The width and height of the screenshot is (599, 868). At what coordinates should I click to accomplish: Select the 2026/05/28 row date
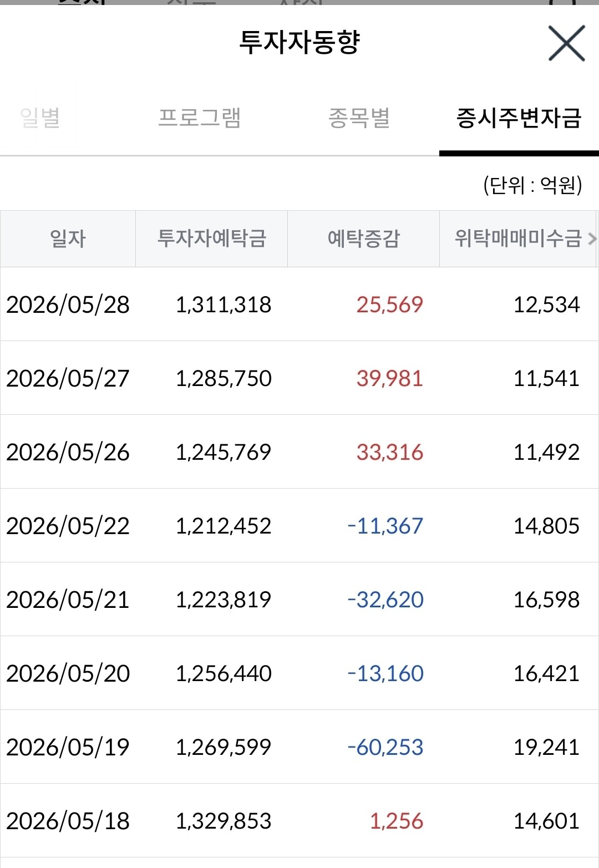click(x=68, y=304)
